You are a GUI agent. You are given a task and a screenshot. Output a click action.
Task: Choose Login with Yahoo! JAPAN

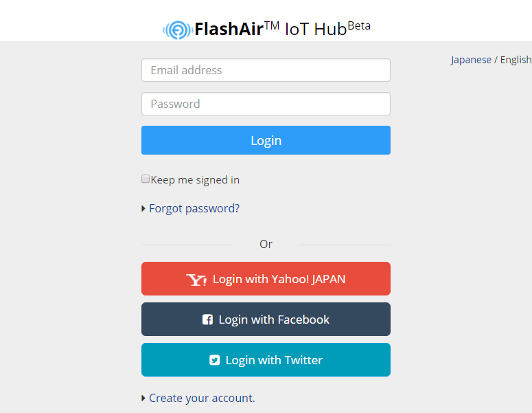point(266,279)
